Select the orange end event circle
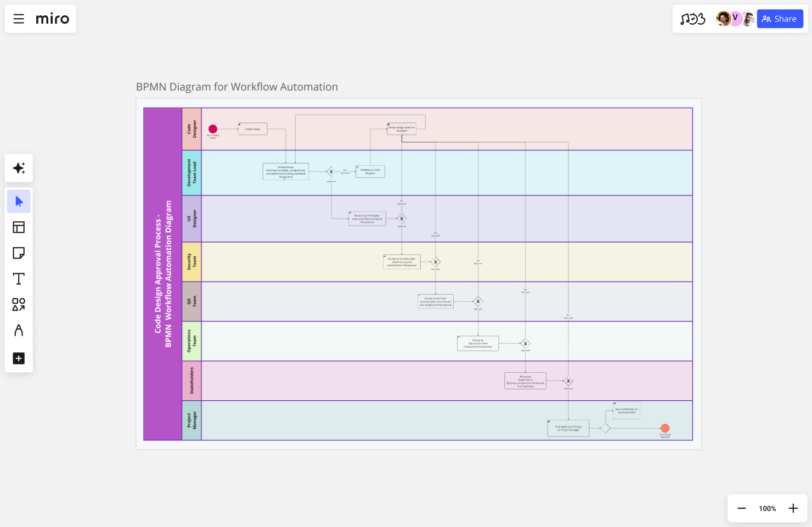Viewport: 812px width, 527px height. click(665, 428)
